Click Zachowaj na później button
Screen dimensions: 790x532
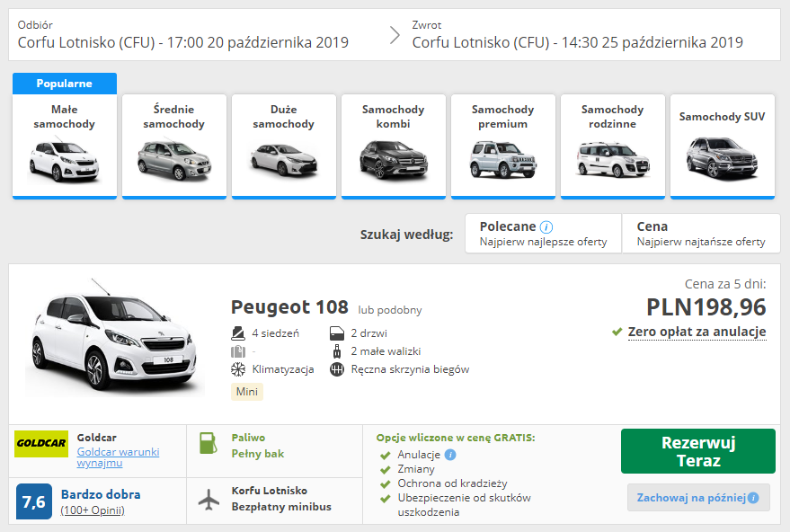pyautogui.click(x=698, y=498)
